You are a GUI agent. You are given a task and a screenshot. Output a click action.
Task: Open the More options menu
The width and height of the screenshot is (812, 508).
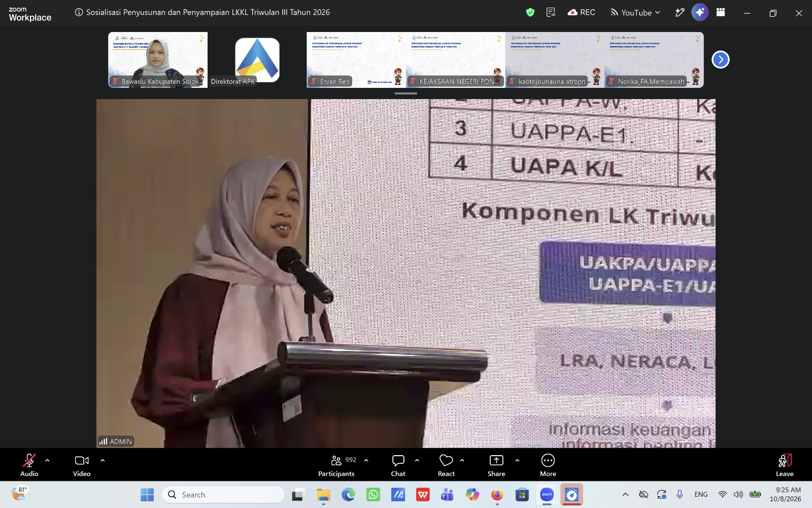pos(548,465)
